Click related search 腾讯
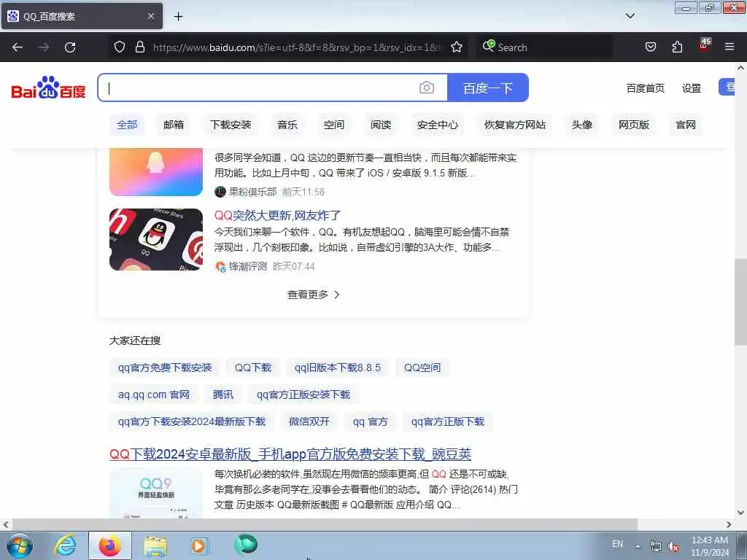Screen dimensions: 747x560 [x=223, y=394]
